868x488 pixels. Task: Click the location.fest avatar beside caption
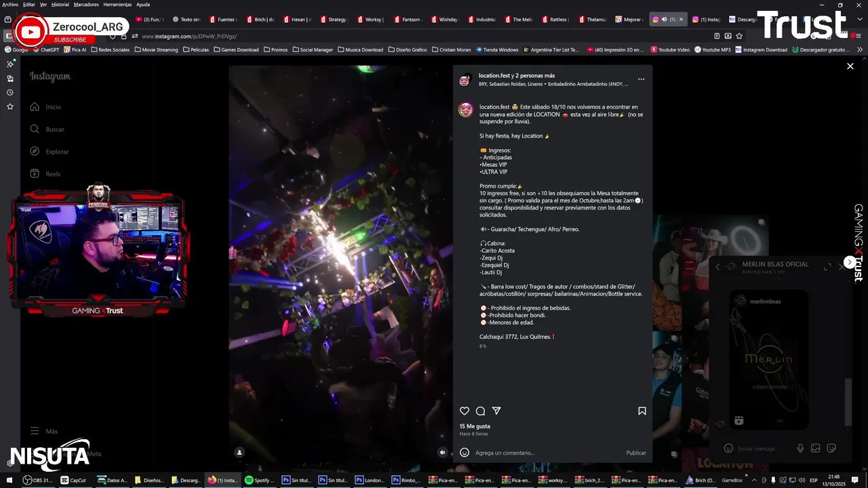(x=466, y=110)
